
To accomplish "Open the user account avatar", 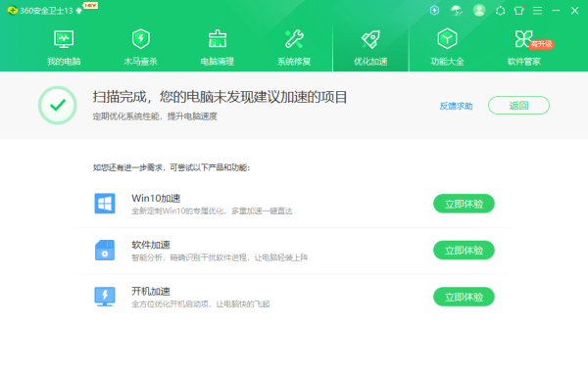I will click(x=479, y=11).
